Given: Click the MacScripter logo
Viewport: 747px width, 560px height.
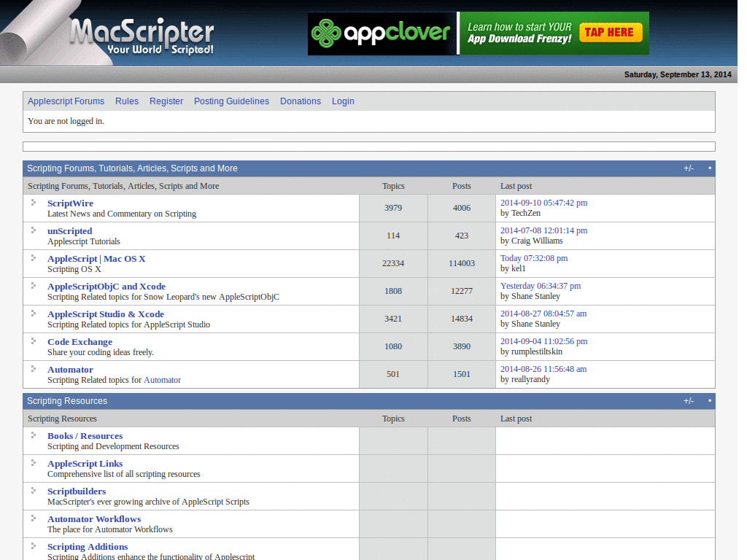Looking at the screenshot, I should point(142,36).
